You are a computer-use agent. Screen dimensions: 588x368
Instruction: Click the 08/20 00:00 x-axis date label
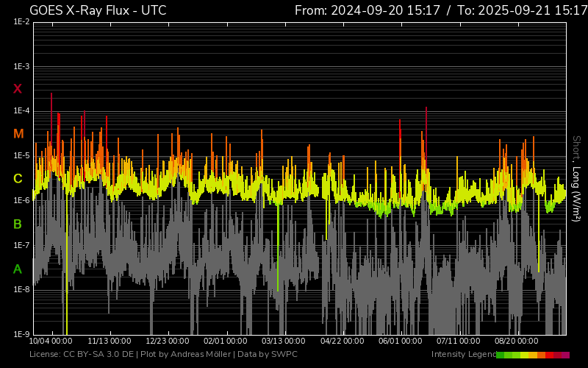click(517, 342)
